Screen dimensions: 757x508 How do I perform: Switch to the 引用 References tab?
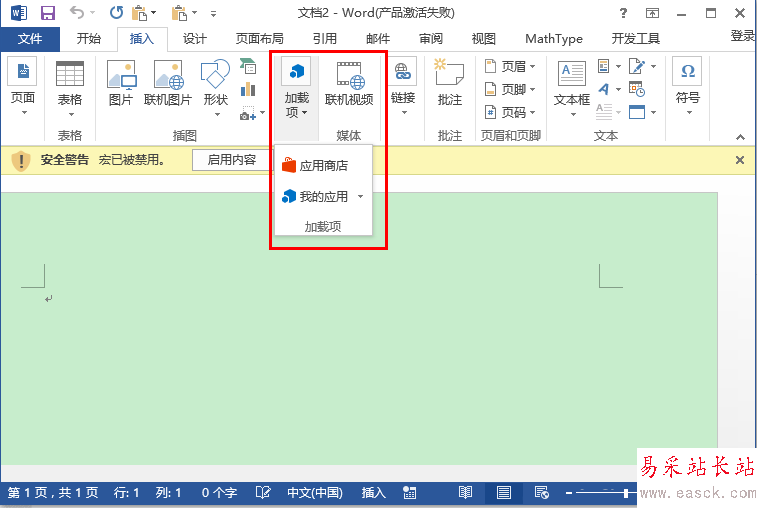[x=325, y=39]
